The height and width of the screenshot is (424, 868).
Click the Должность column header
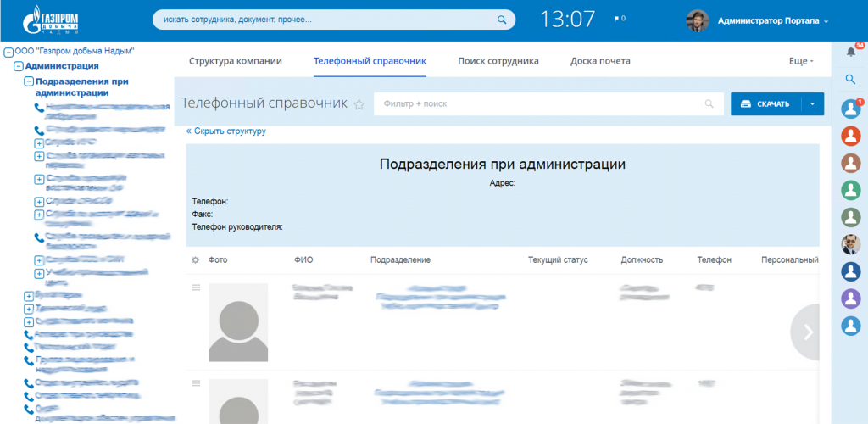pos(642,259)
